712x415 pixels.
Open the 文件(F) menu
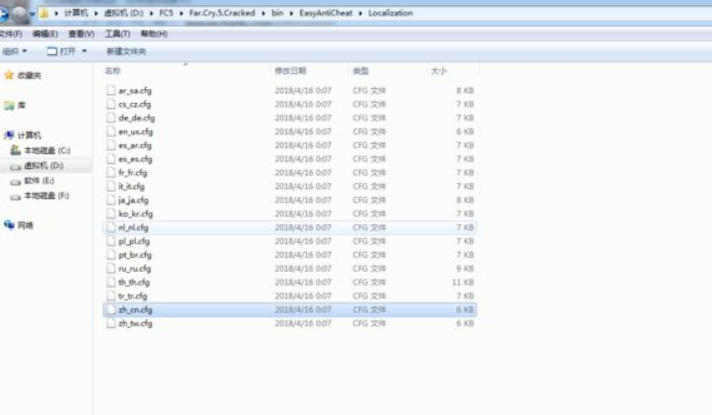(11, 34)
